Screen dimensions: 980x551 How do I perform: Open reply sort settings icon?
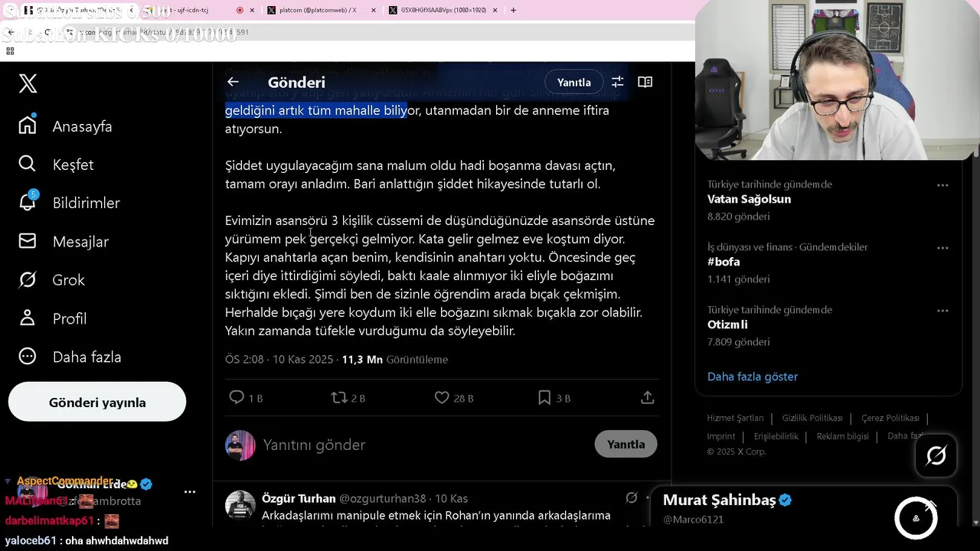pos(617,82)
